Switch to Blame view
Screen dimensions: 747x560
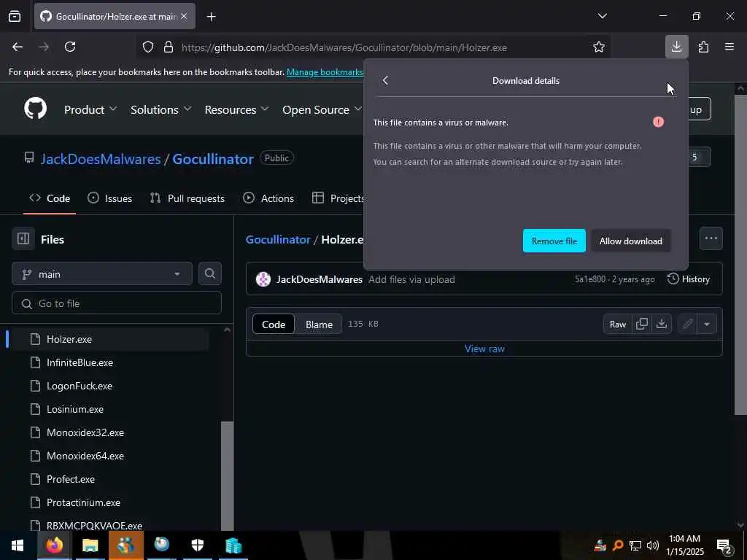point(319,324)
